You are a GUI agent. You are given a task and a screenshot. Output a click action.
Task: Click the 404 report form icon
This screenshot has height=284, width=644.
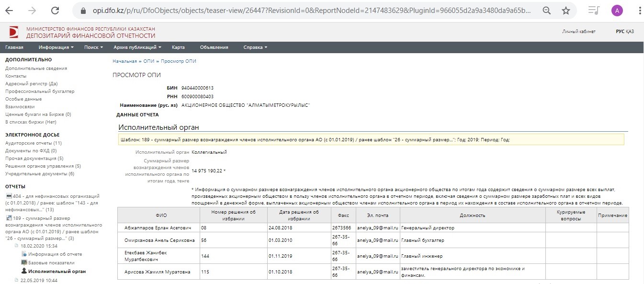point(8,196)
